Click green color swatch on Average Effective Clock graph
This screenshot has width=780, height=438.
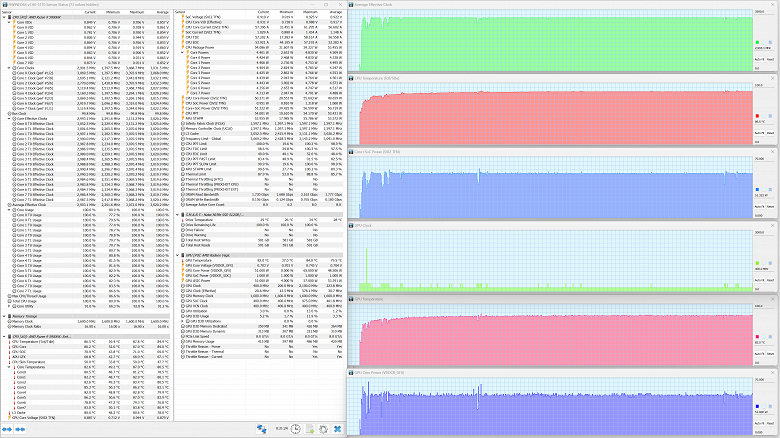pyautogui.click(x=758, y=42)
